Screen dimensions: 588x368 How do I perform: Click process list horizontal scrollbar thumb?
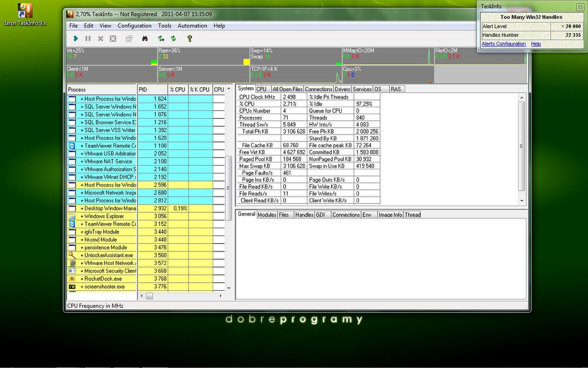coord(149,296)
